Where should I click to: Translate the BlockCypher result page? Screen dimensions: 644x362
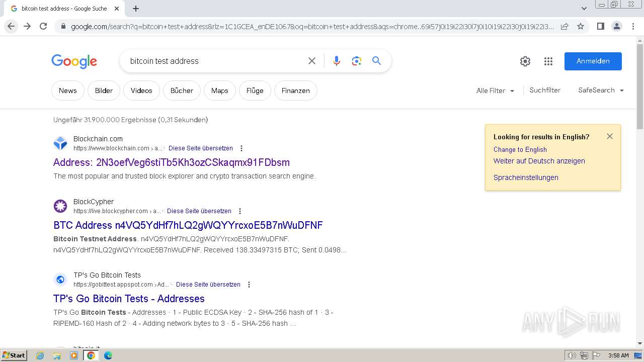(199, 211)
